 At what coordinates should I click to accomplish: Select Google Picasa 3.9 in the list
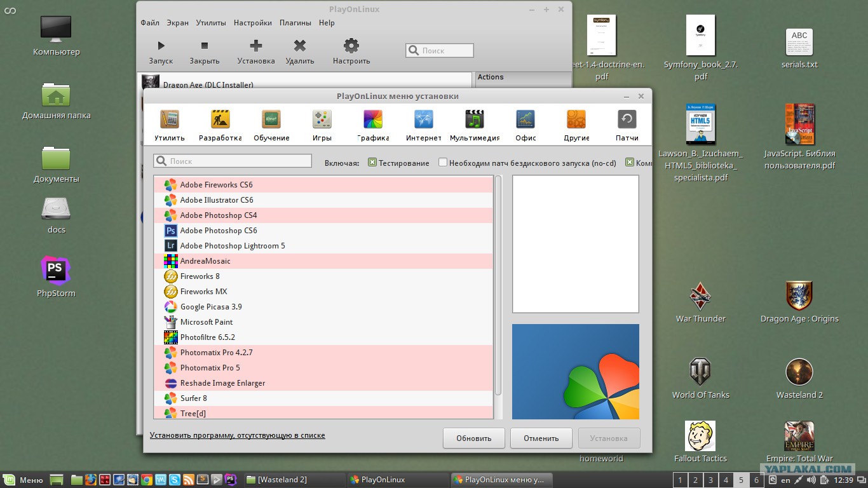click(323, 307)
